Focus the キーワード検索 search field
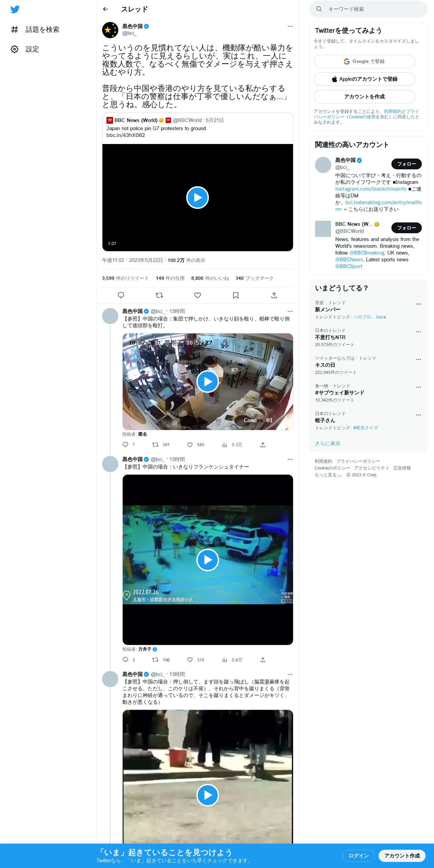This screenshot has height=868, width=434. [368, 9]
